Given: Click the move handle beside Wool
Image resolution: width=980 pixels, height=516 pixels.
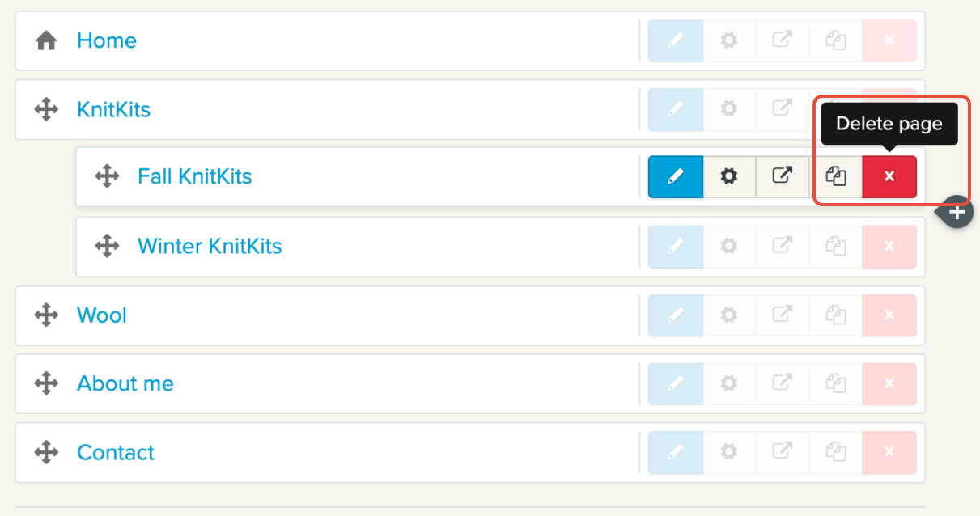Looking at the screenshot, I should tap(46, 315).
